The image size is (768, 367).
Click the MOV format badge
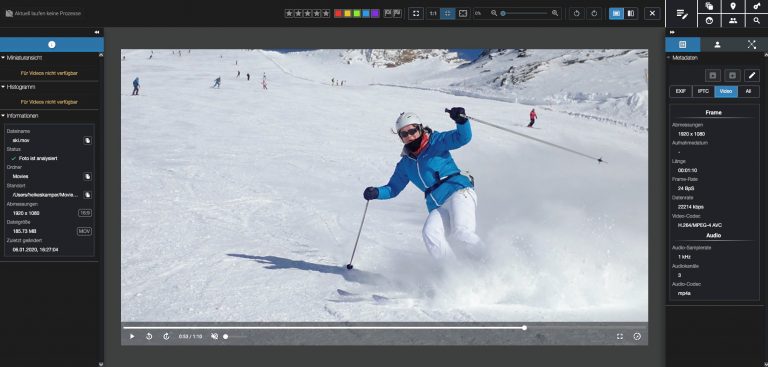pyautogui.click(x=84, y=231)
